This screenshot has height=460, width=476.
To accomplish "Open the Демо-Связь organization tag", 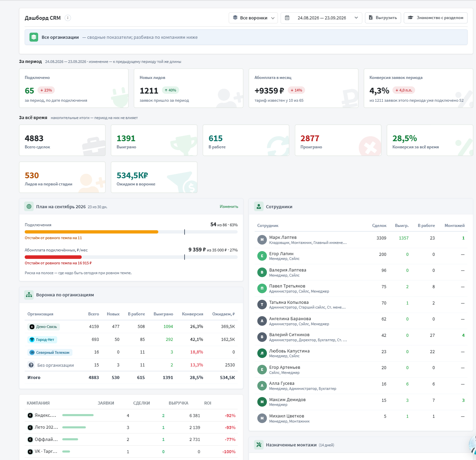I will pos(44,327).
